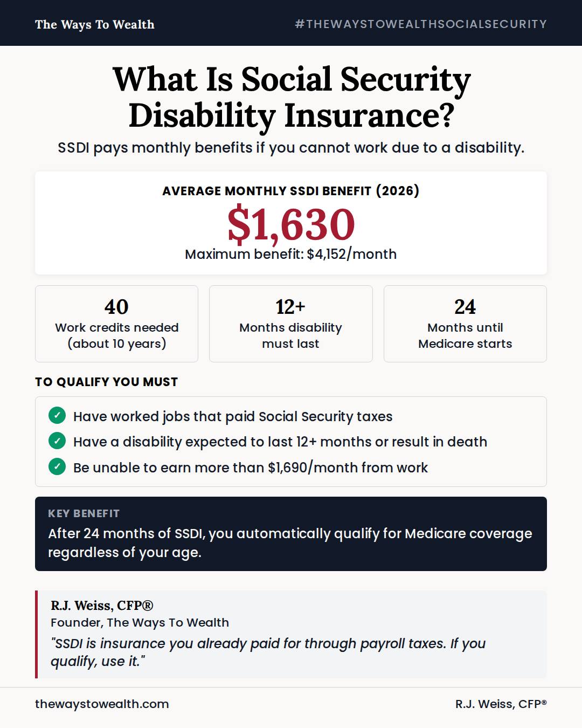Click the R.J. Weiss, CFP® footer credit
Viewport: 582px width, 728px height.
coord(501,704)
